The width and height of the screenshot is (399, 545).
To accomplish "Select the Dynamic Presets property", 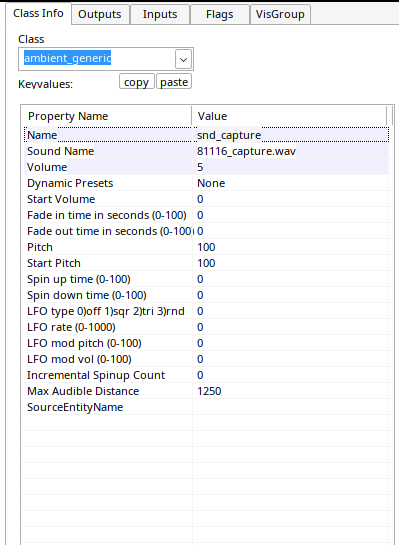I will click(109, 183).
